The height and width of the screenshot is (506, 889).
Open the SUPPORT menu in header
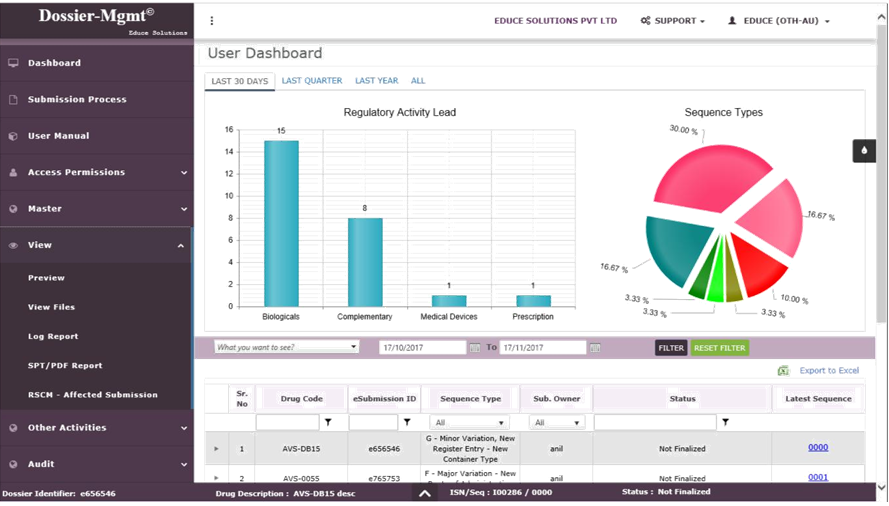tap(673, 21)
